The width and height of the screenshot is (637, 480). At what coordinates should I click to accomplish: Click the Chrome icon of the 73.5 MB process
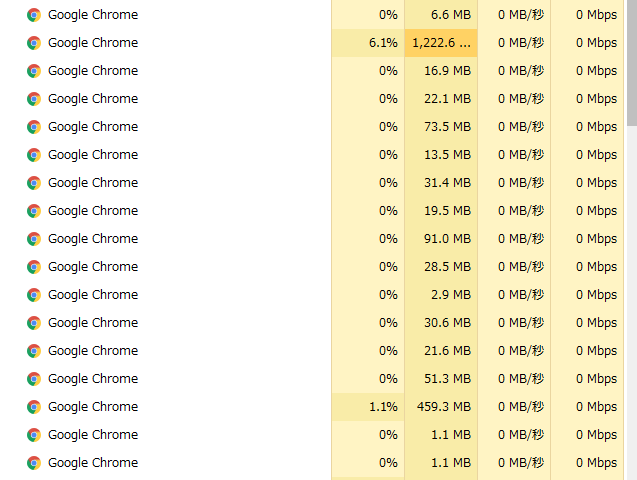coord(34,127)
